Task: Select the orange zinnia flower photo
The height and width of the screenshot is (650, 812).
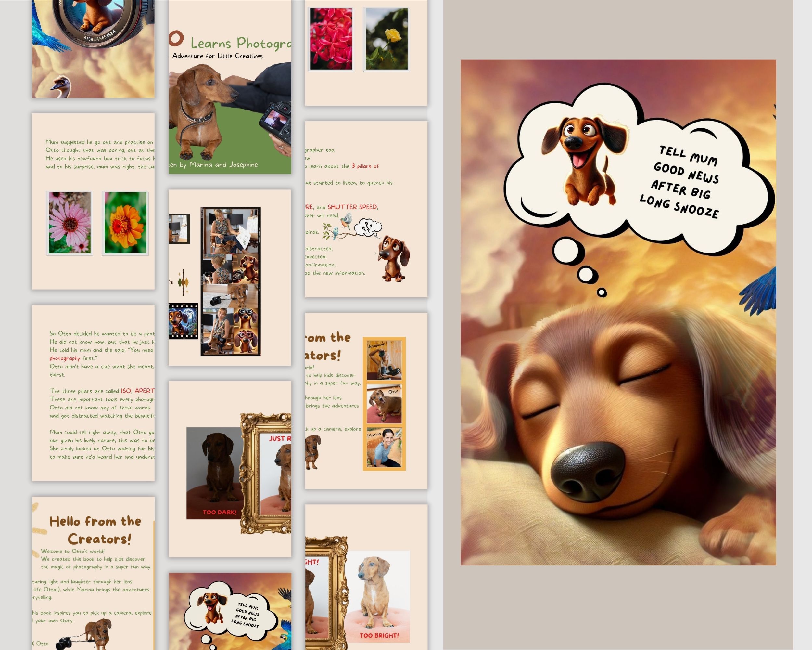Action: pyautogui.click(x=125, y=223)
